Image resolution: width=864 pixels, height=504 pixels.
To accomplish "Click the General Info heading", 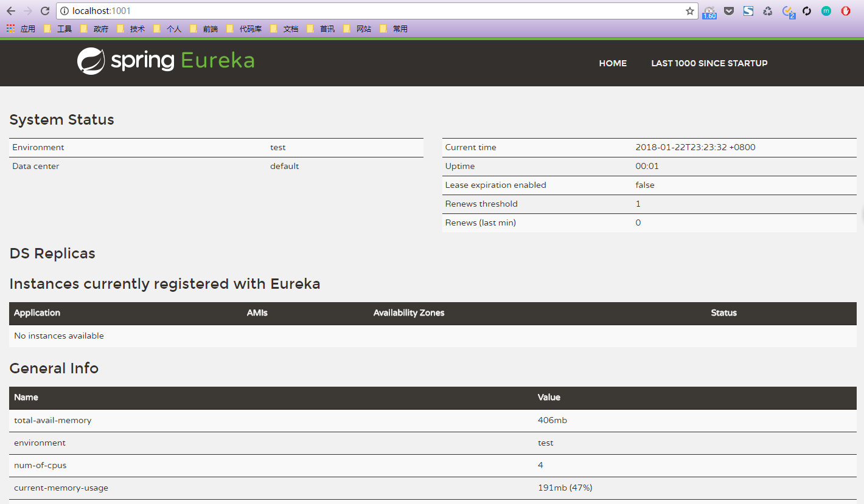I will [x=54, y=368].
